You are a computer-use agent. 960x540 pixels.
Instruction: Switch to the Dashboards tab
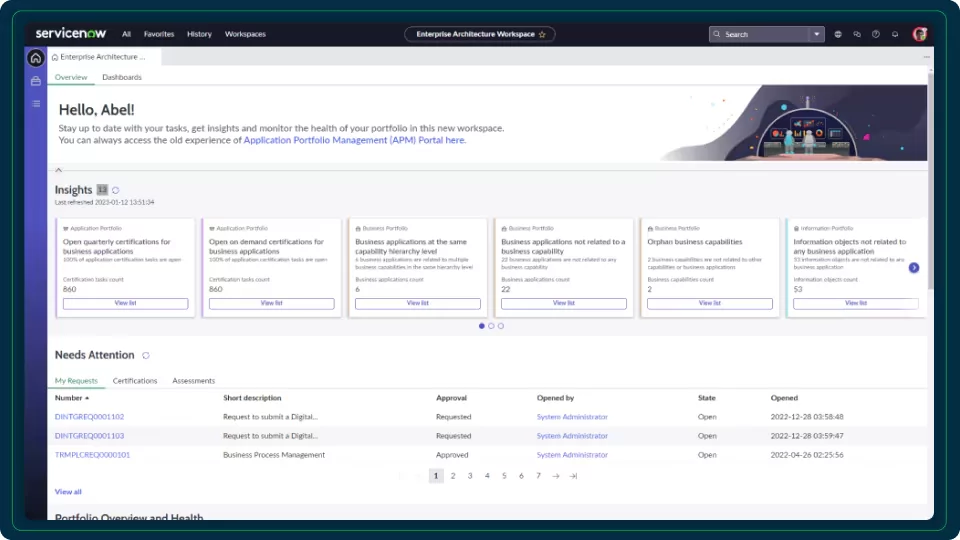click(x=122, y=77)
